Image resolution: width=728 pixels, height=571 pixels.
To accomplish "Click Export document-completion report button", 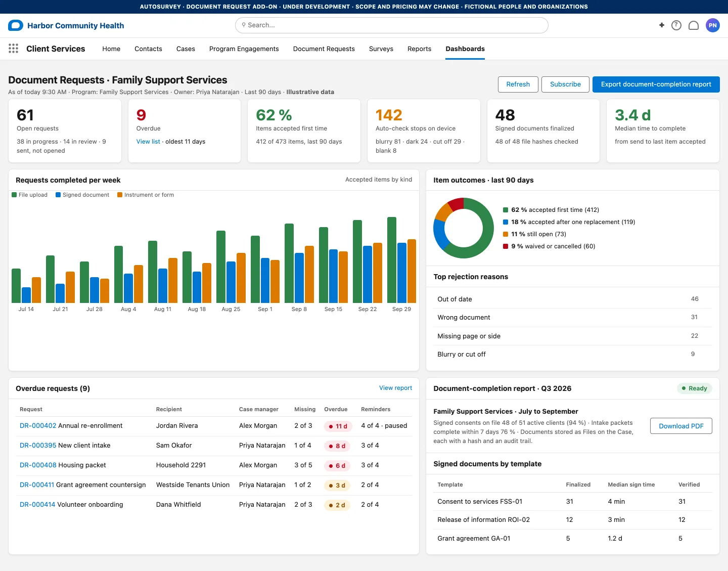I will [x=656, y=84].
